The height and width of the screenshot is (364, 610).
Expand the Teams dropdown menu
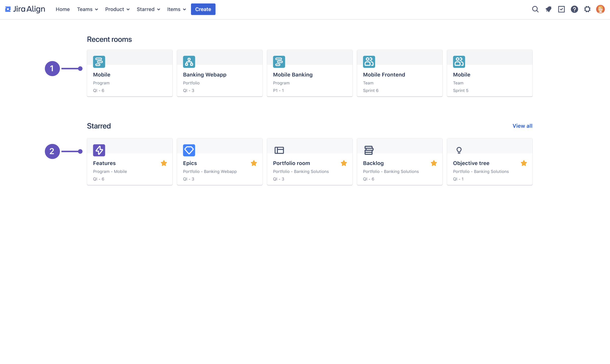pos(87,9)
